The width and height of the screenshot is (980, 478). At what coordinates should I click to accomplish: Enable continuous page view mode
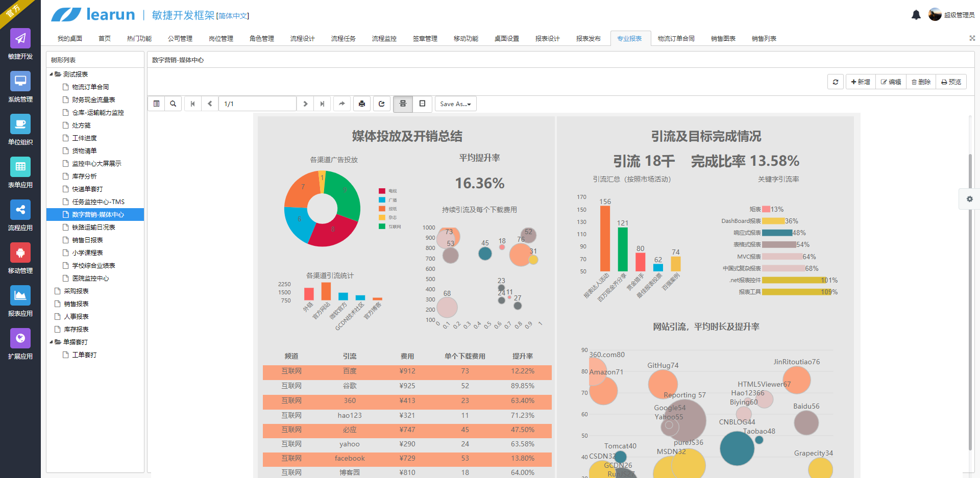tap(403, 104)
